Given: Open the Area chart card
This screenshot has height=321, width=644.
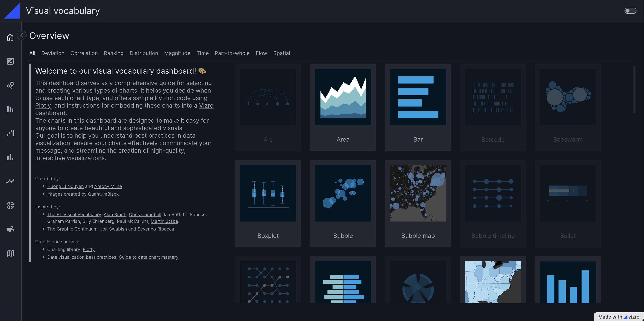Looking at the screenshot, I should coord(343,108).
